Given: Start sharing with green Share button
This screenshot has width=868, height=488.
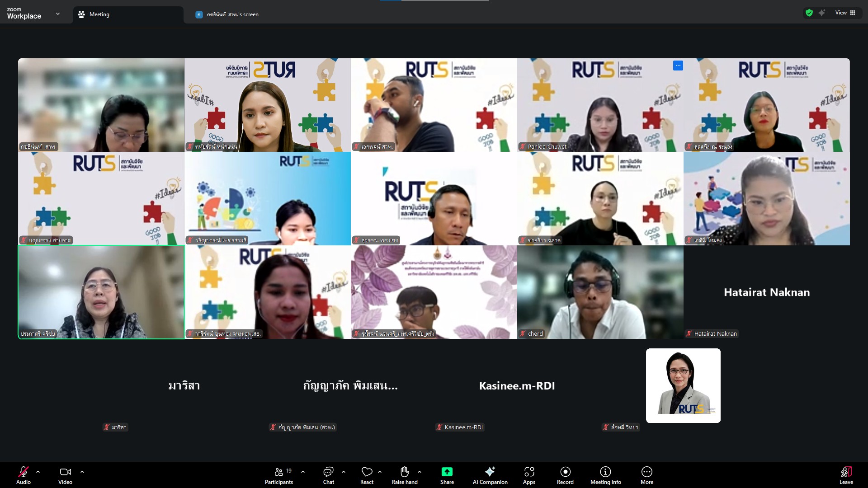Looking at the screenshot, I should pyautogui.click(x=447, y=472).
